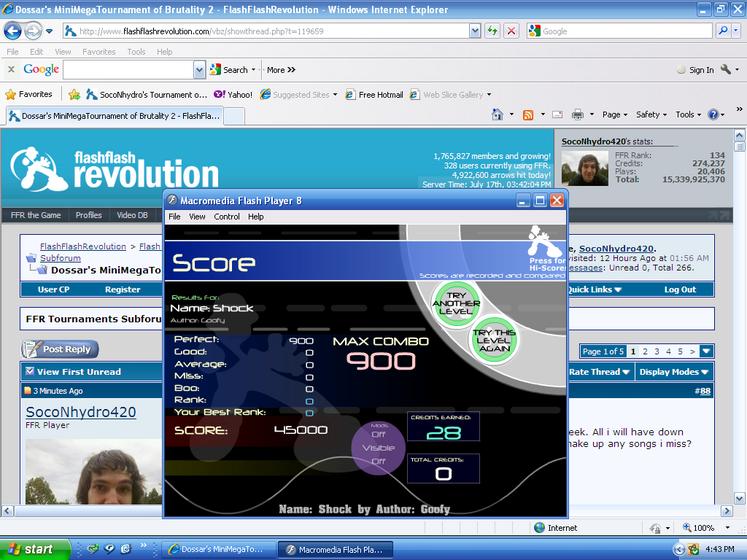Open Flash Player View menu
Viewport: 747px width, 560px height.
(x=197, y=217)
